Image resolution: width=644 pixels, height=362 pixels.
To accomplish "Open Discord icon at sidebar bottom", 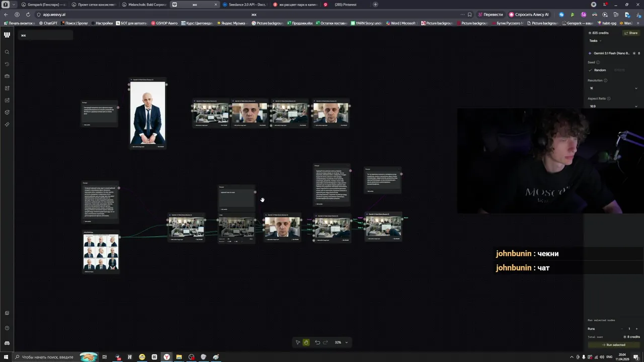I will pyautogui.click(x=7, y=343).
